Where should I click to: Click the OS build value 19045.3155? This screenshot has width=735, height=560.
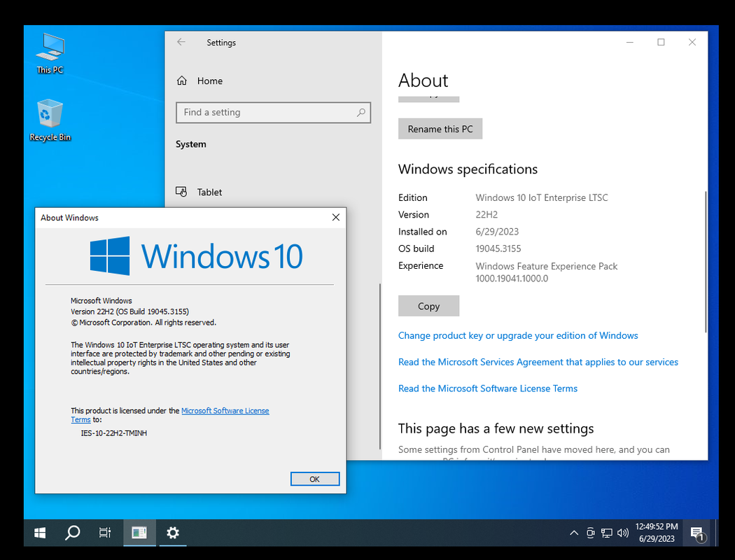point(498,248)
